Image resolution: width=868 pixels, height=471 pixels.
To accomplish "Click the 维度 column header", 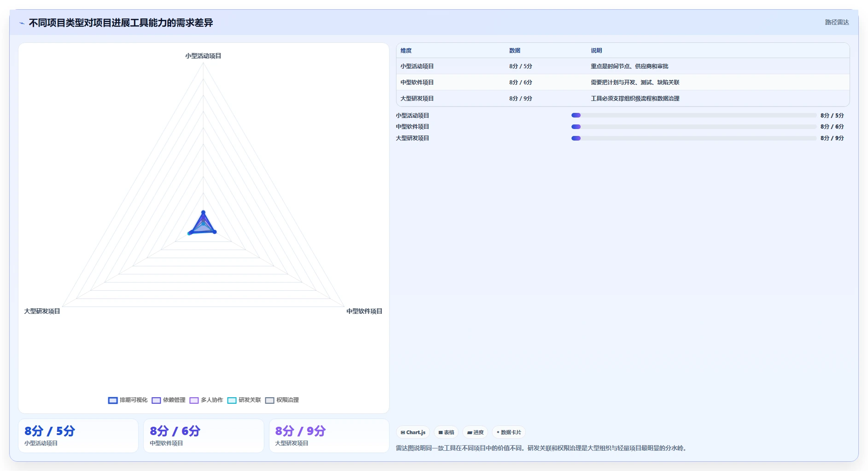I will 406,51.
